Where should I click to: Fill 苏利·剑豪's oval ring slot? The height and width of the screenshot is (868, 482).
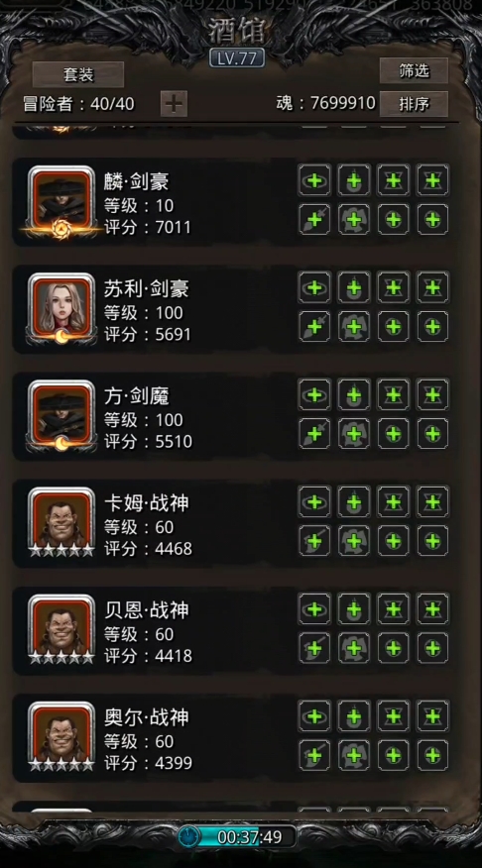tap(314, 288)
